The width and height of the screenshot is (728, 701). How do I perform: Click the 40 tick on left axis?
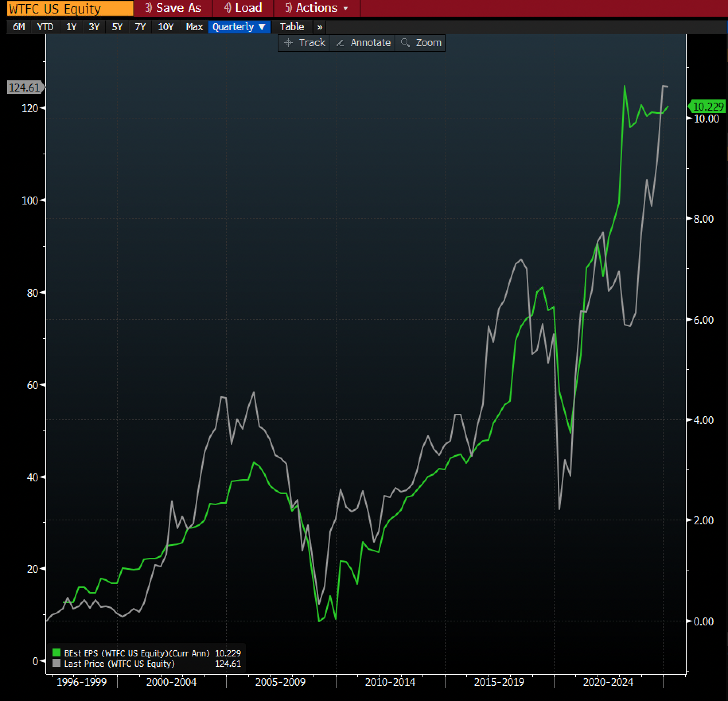[32, 477]
